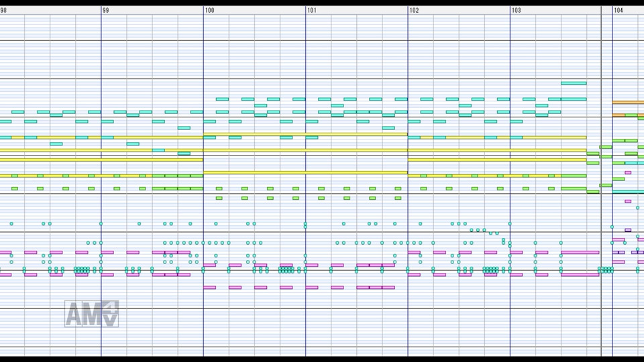Select the topmost long yellow note spanning measures 100-101
This screenshot has width=644, height=362.
(305, 134)
